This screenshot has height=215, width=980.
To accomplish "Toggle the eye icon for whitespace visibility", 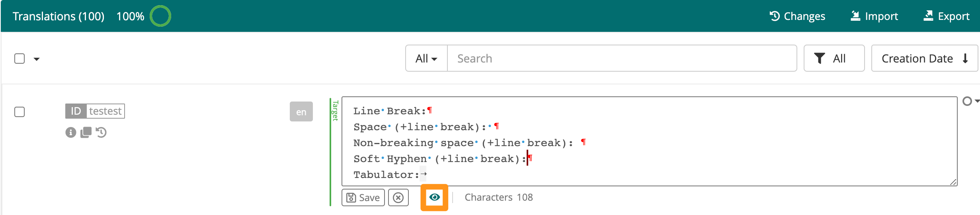I will click(x=434, y=197).
